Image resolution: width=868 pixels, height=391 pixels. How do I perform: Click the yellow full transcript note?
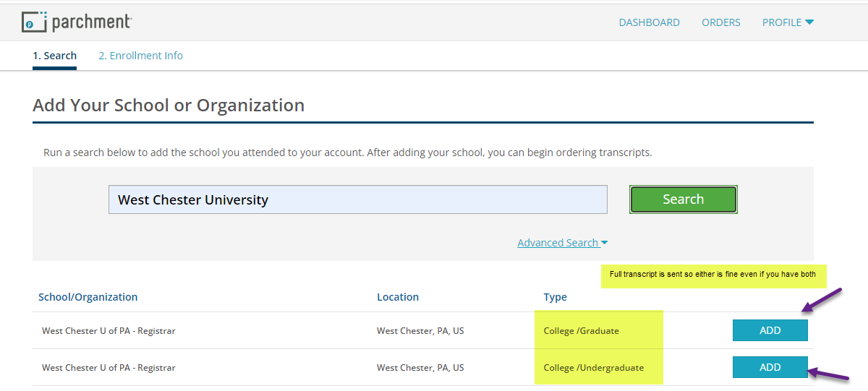[712, 275]
